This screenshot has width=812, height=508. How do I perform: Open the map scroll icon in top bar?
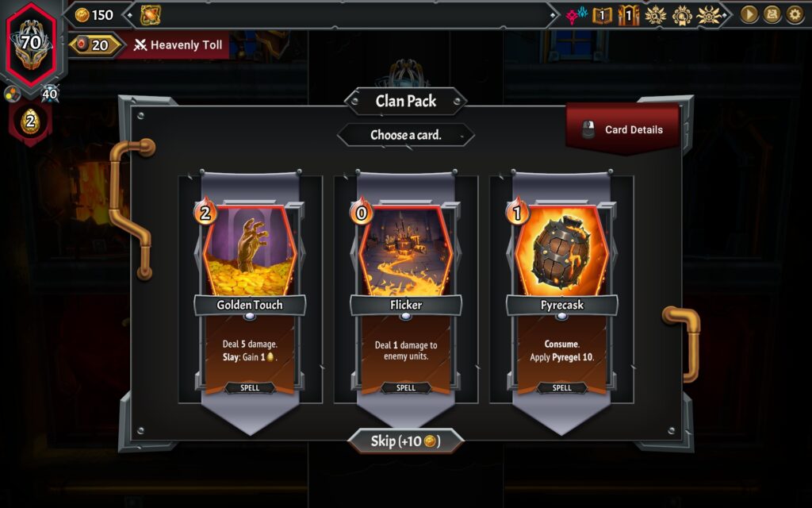tap(772, 14)
